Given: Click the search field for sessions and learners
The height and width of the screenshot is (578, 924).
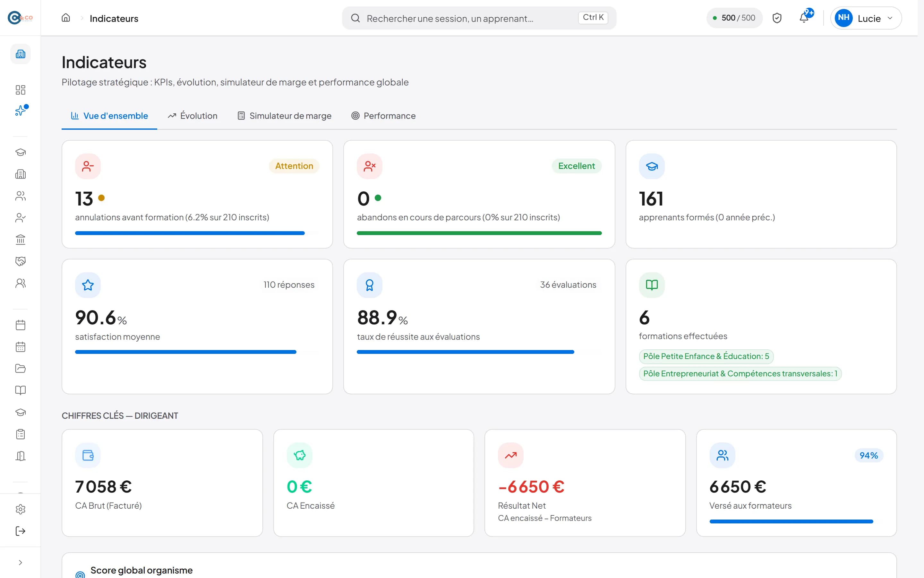Looking at the screenshot, I should pyautogui.click(x=479, y=18).
